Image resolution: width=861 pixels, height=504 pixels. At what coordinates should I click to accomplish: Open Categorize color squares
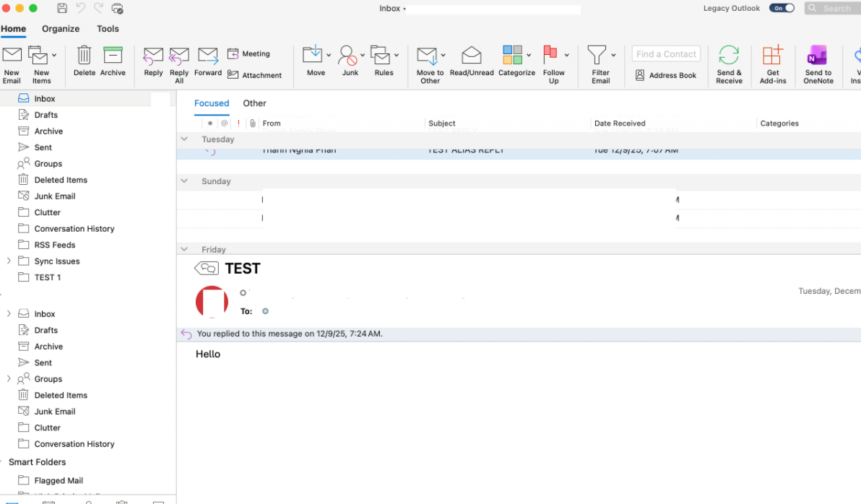click(x=512, y=55)
